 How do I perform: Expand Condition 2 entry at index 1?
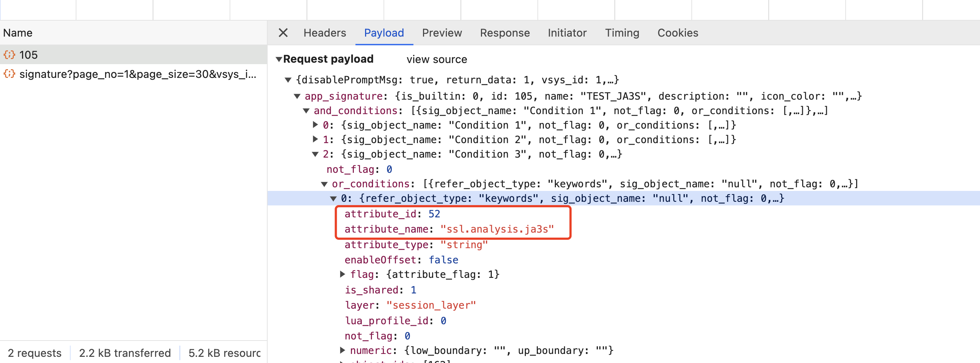315,139
